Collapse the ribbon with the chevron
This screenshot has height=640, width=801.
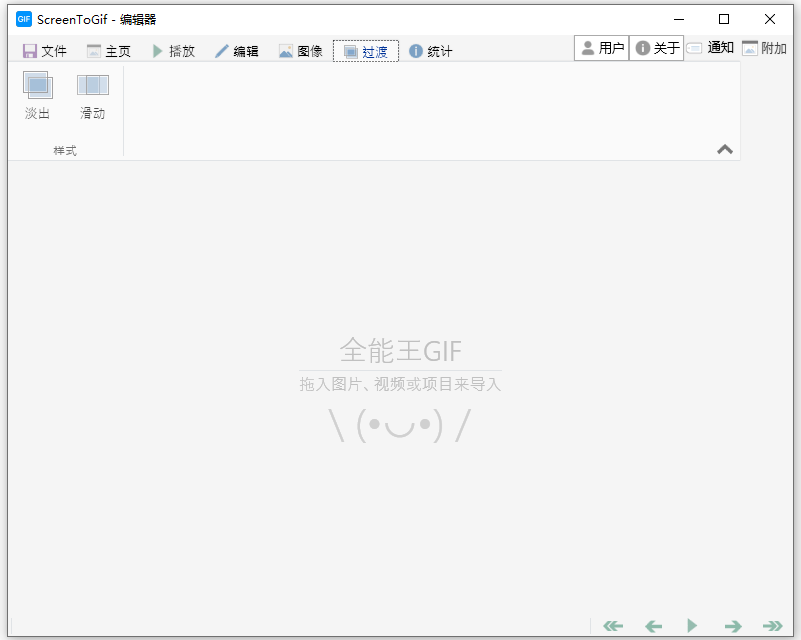point(725,149)
